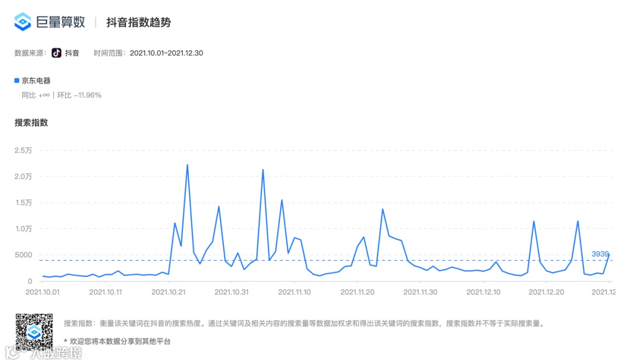Viewport: 630px width, 364px height.
Task: Click the 3939 average line label
Action: 600,254
